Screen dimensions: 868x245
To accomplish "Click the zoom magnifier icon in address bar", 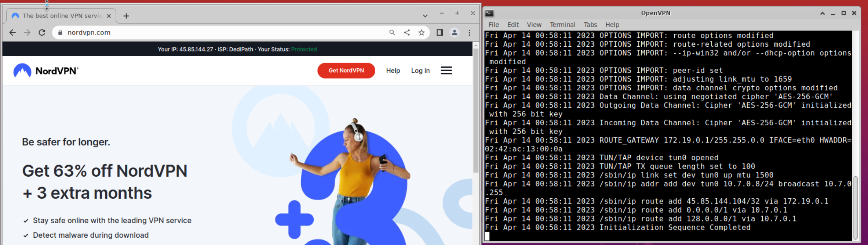I will (x=392, y=33).
